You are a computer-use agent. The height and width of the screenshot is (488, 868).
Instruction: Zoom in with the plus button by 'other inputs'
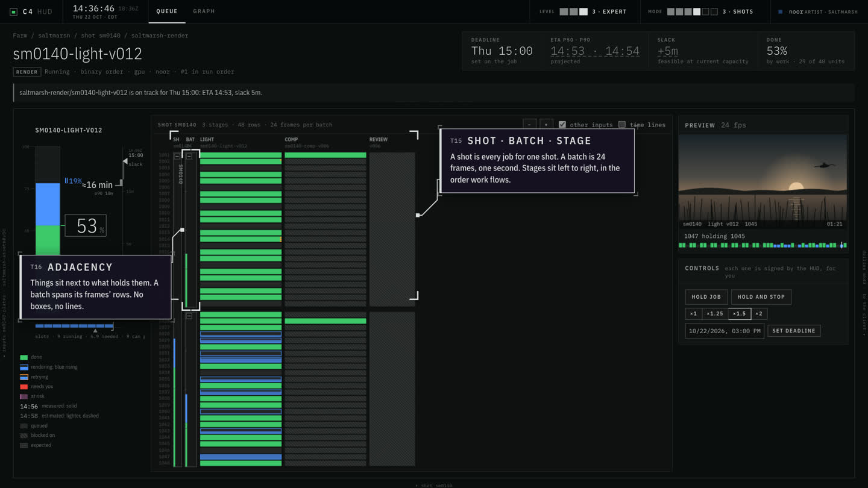tap(546, 125)
